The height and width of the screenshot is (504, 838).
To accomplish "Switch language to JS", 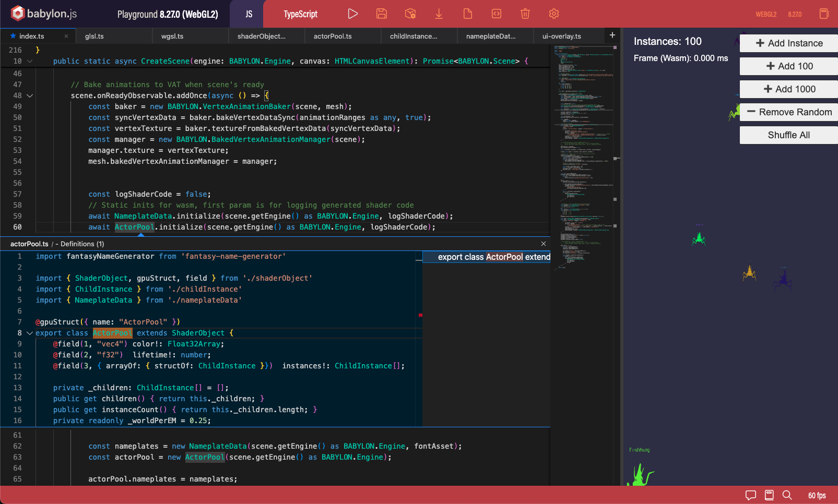I will (249, 14).
